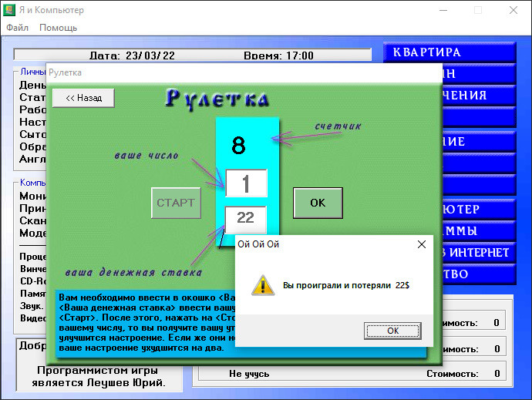Click the 'счетчик' label
532x400 pixels.
tap(338, 126)
